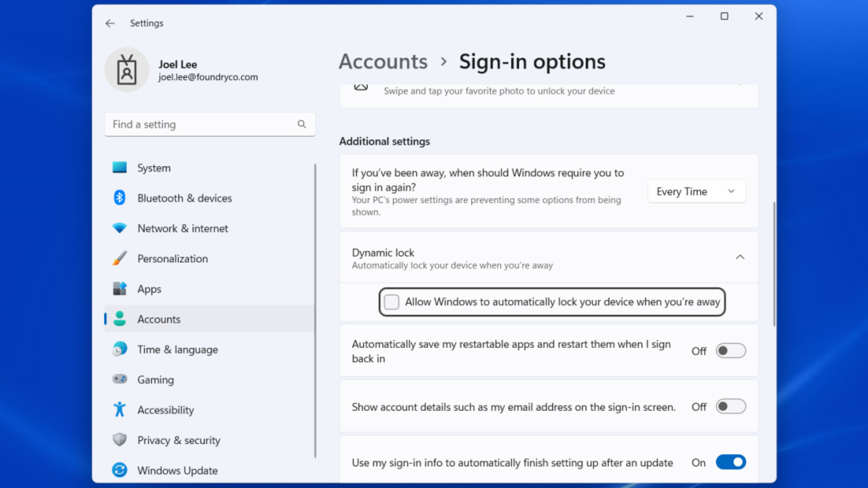Screen dimensions: 868x488
Task: Click the Bluetooth & devices icon
Action: click(119, 198)
